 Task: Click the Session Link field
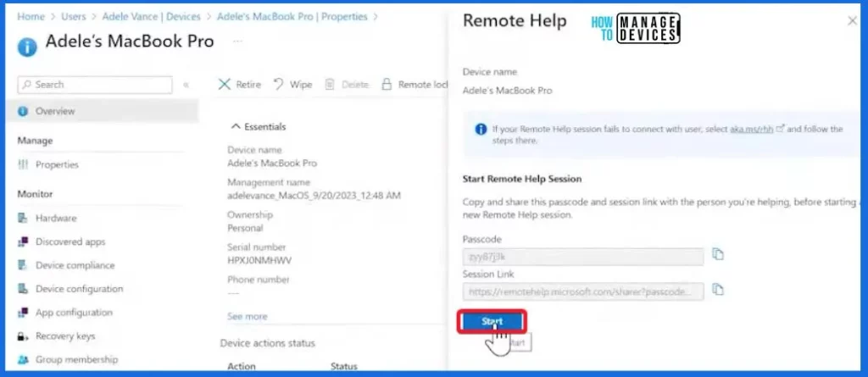[x=583, y=291]
